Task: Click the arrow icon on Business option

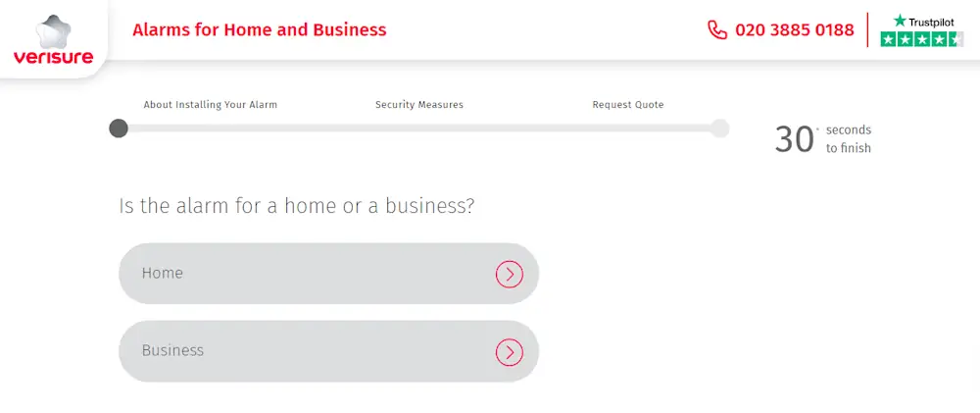Action: point(509,351)
